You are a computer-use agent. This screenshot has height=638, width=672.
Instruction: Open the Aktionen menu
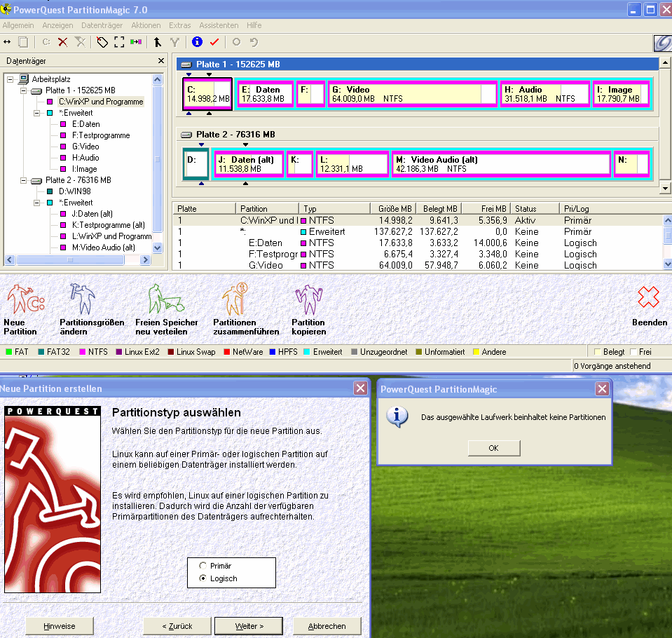pos(146,25)
